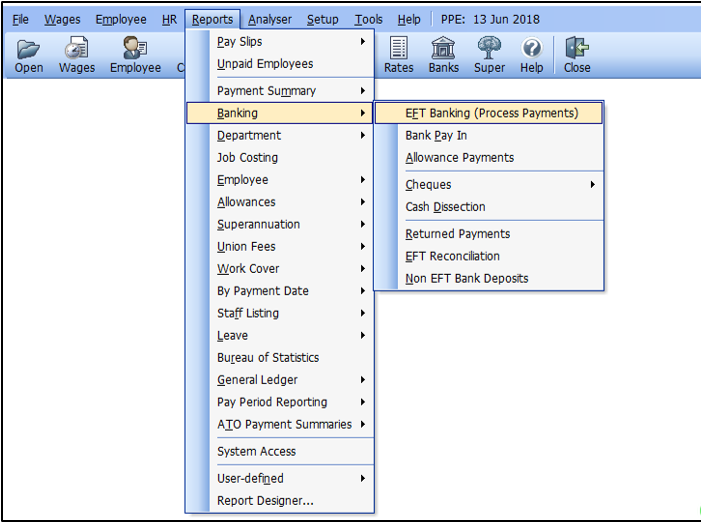Image resolution: width=701 pixels, height=524 pixels.
Task: Select EFT Banking (Process Payments)
Action: (489, 113)
